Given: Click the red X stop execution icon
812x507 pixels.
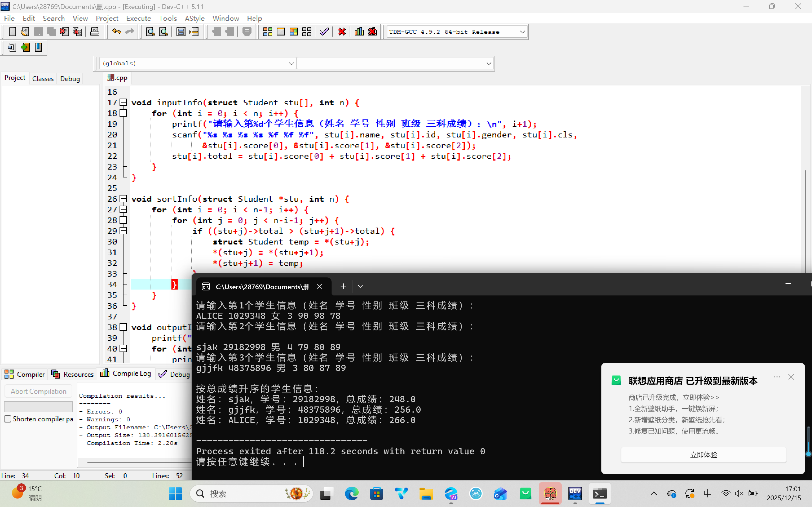Looking at the screenshot, I should (x=342, y=32).
